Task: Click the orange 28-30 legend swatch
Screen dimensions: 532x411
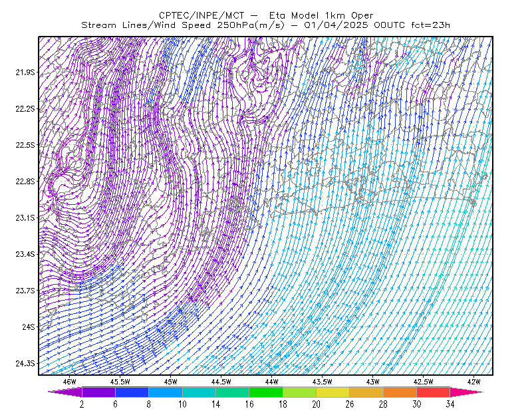Action: click(x=400, y=392)
